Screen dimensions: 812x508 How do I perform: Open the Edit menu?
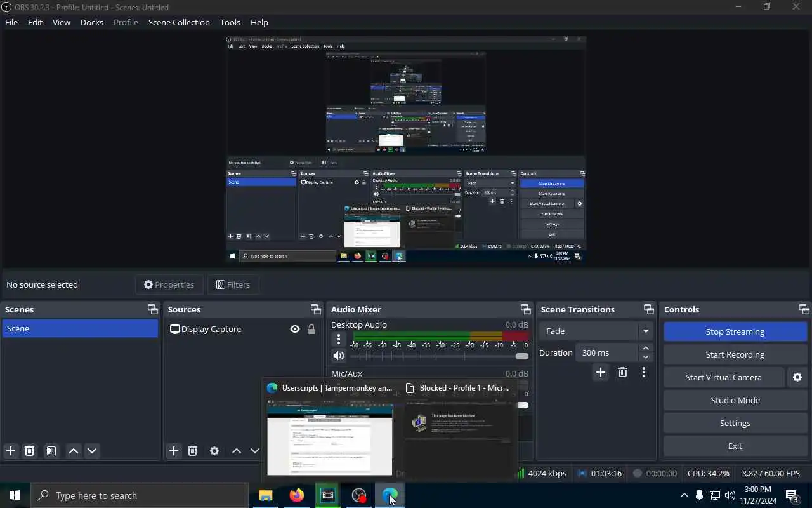35,22
